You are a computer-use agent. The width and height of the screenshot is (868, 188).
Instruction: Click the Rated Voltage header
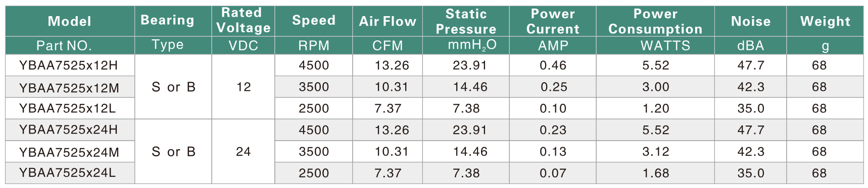tap(244, 21)
